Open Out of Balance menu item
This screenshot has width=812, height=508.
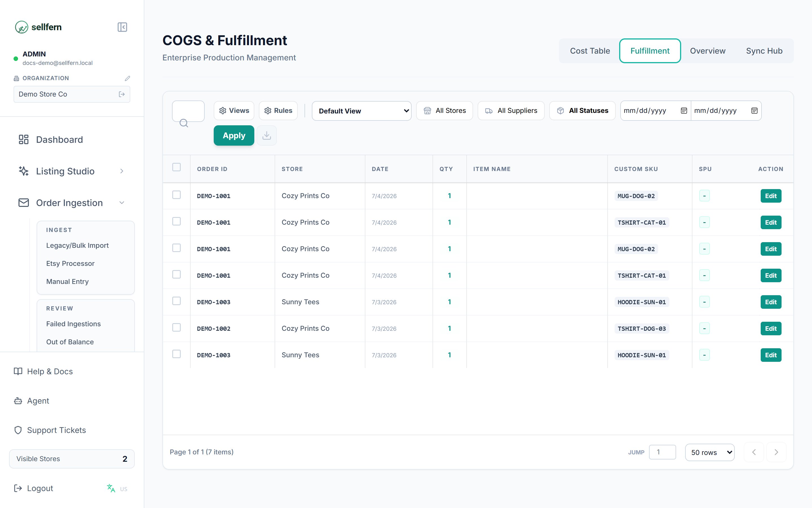coord(70,342)
